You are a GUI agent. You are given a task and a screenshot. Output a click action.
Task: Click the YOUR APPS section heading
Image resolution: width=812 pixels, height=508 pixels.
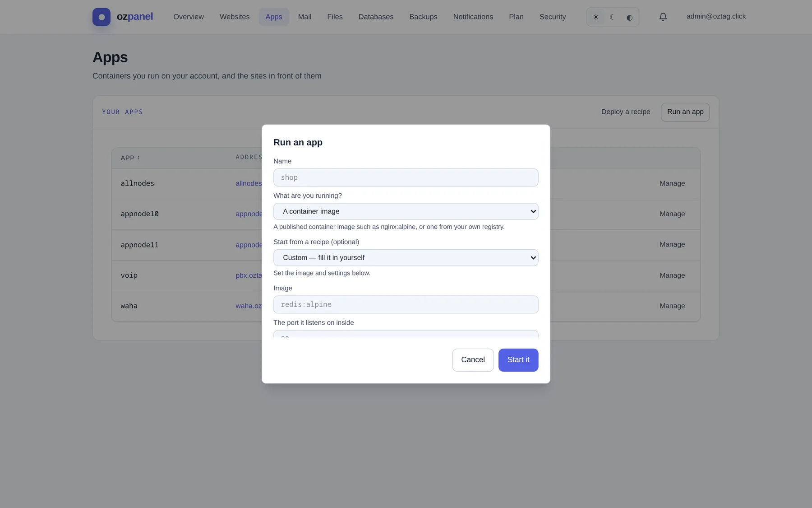pyautogui.click(x=122, y=112)
